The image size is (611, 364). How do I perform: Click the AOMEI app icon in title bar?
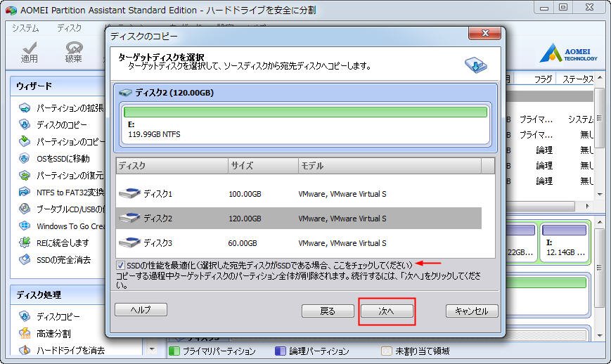pos(11,11)
